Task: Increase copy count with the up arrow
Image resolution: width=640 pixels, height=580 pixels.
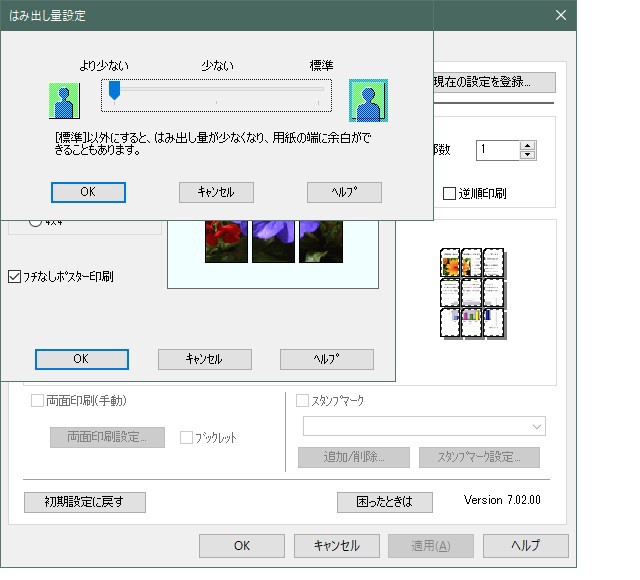Action: [528, 145]
